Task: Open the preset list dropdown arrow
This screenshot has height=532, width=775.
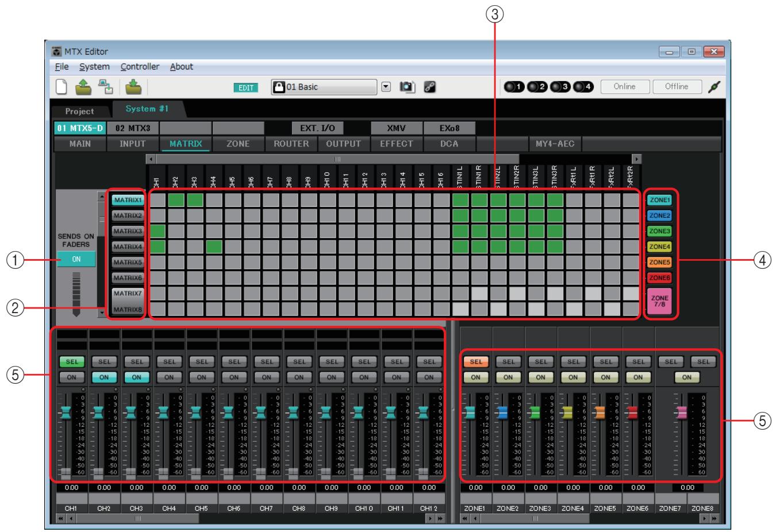Action: tap(387, 87)
